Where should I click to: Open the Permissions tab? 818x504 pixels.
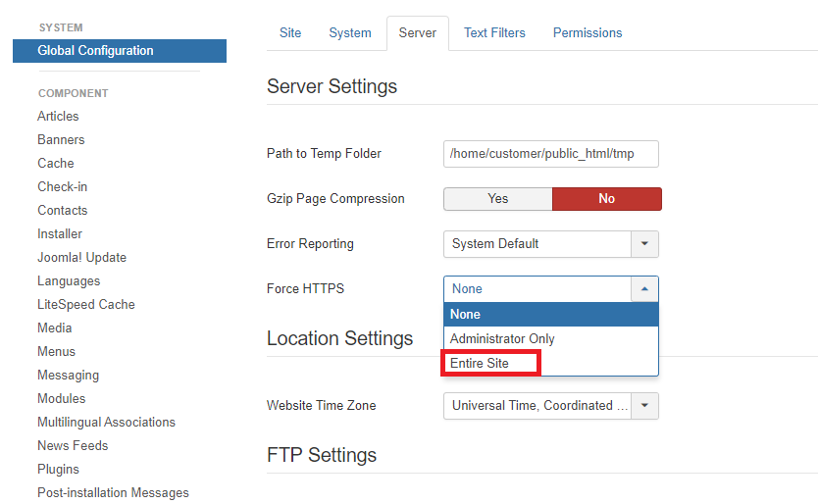tap(588, 33)
